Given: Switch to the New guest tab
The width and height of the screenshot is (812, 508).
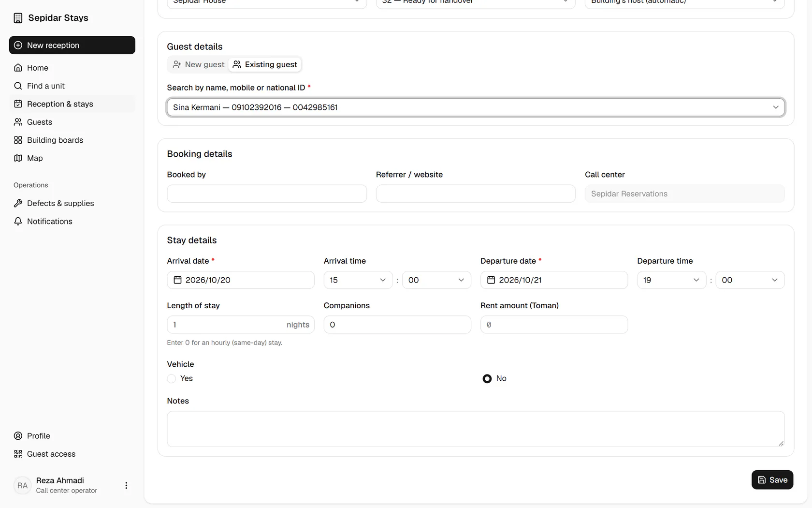Looking at the screenshot, I should (x=199, y=64).
